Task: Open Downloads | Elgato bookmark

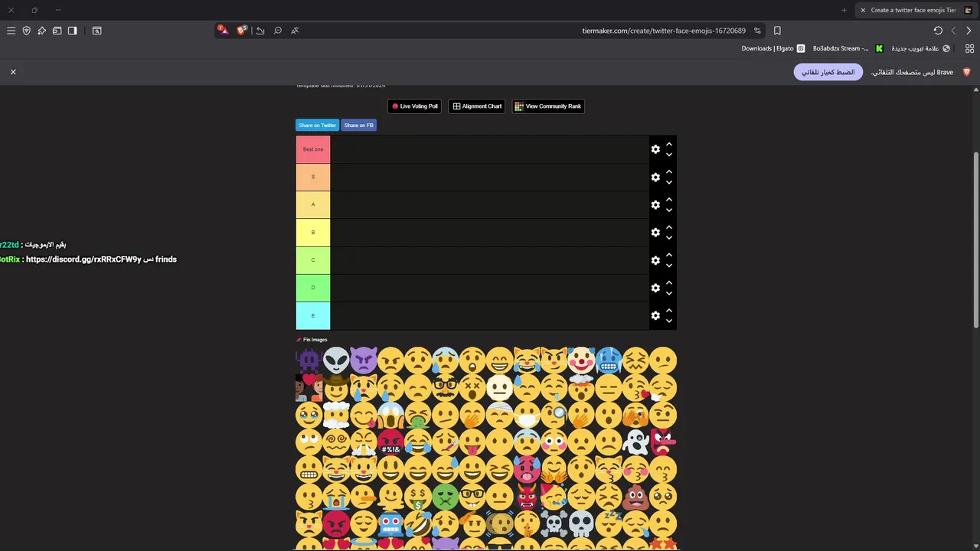Action: point(773,48)
